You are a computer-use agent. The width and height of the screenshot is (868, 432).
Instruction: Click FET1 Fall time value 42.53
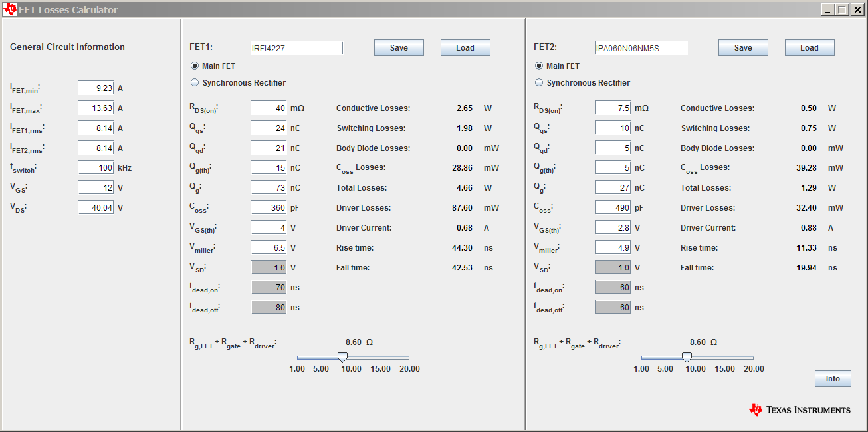[462, 268]
